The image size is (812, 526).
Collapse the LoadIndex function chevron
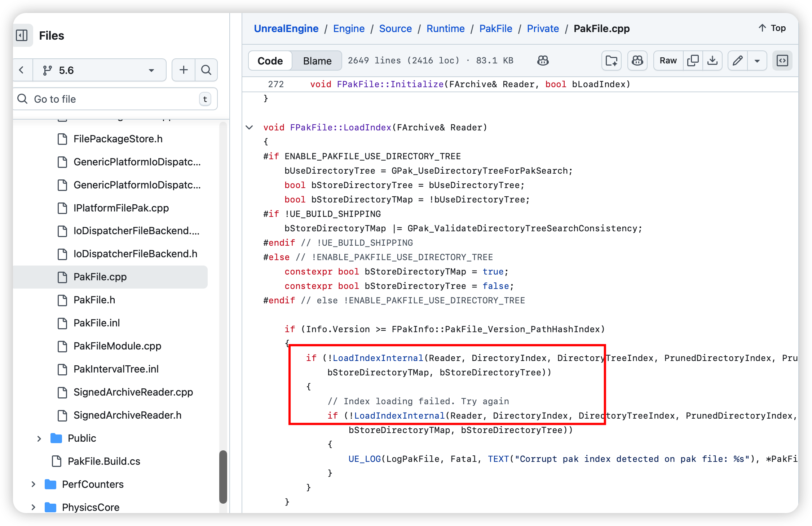click(x=249, y=127)
